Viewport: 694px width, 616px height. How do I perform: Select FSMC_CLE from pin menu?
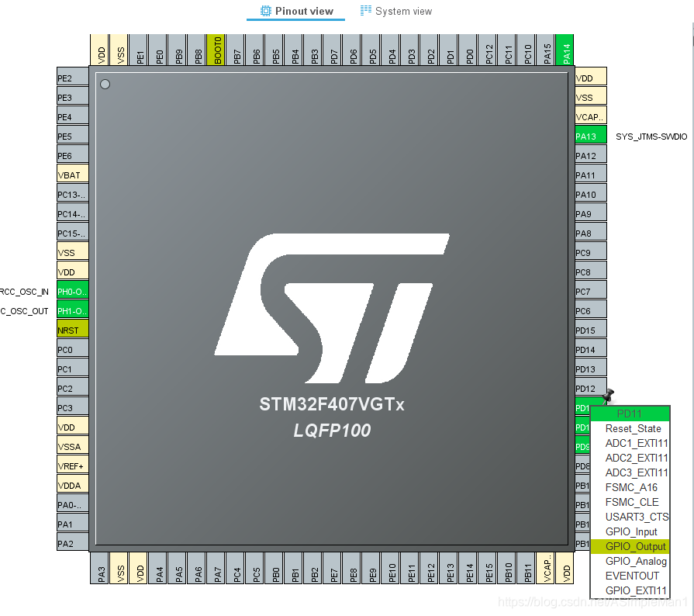[630, 502]
